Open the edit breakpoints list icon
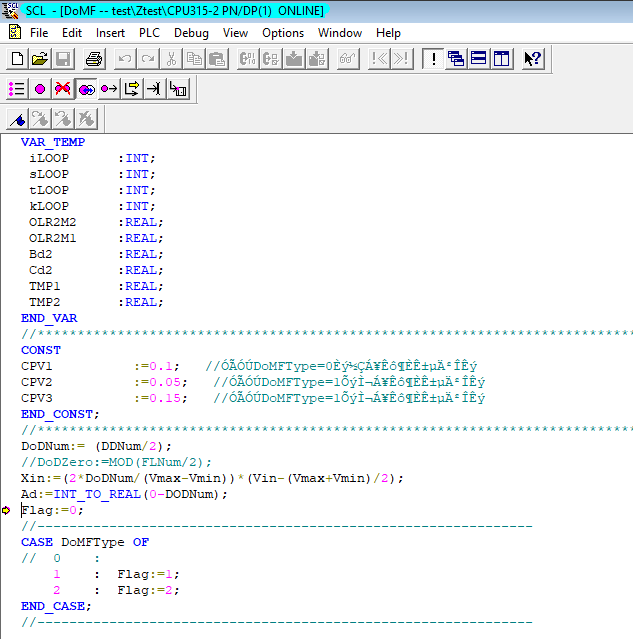Viewport: 633px width, 639px height. pyautogui.click(x=17, y=89)
